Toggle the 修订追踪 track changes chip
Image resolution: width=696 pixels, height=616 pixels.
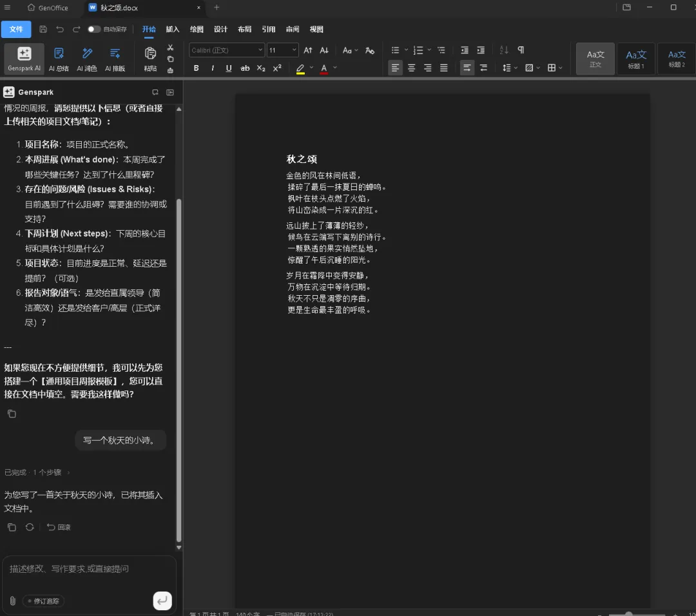point(44,601)
